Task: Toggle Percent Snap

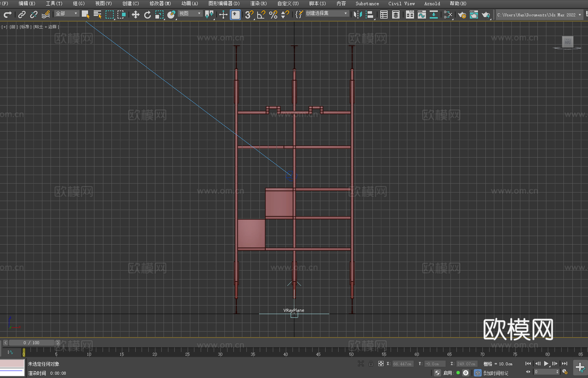Action: point(273,14)
